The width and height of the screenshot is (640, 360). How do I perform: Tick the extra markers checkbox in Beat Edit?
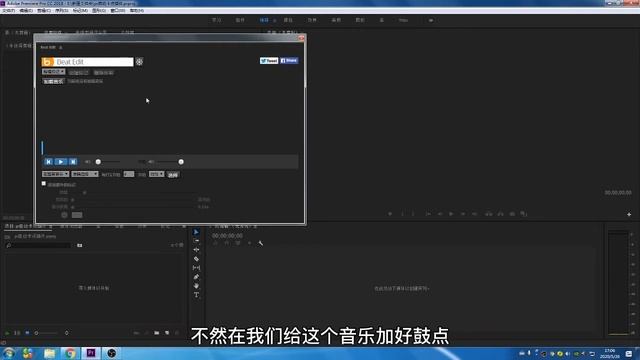44,184
